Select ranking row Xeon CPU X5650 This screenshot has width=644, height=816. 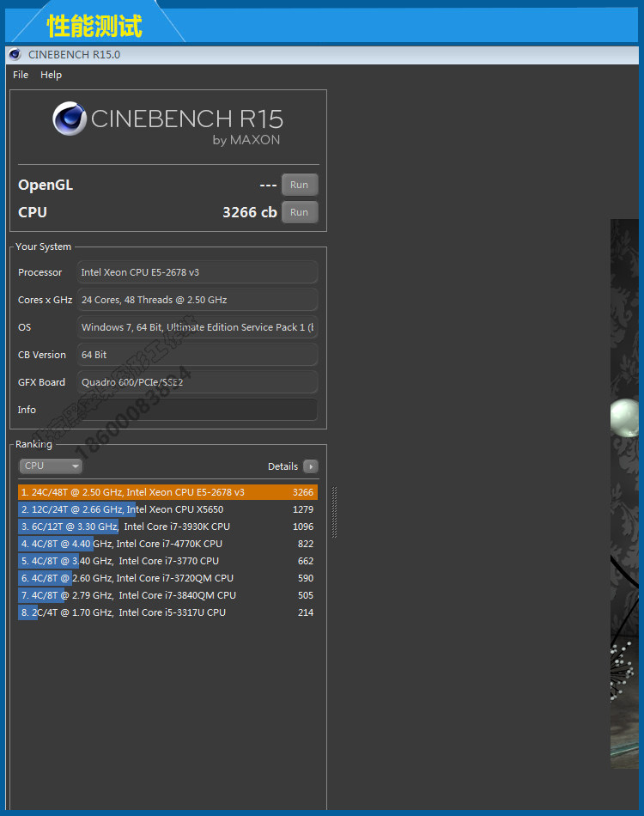(x=167, y=509)
